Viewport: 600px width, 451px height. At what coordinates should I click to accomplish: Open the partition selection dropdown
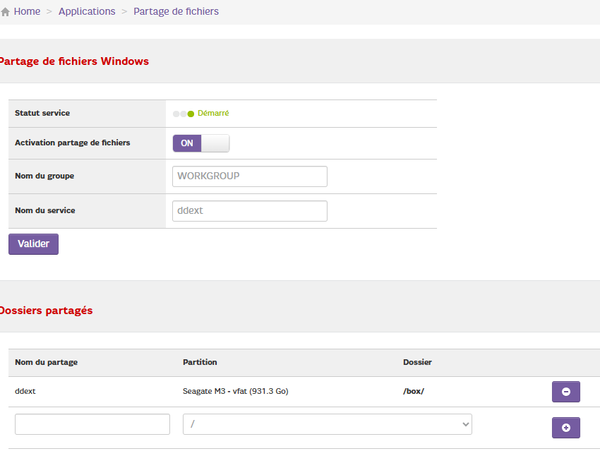pos(327,425)
